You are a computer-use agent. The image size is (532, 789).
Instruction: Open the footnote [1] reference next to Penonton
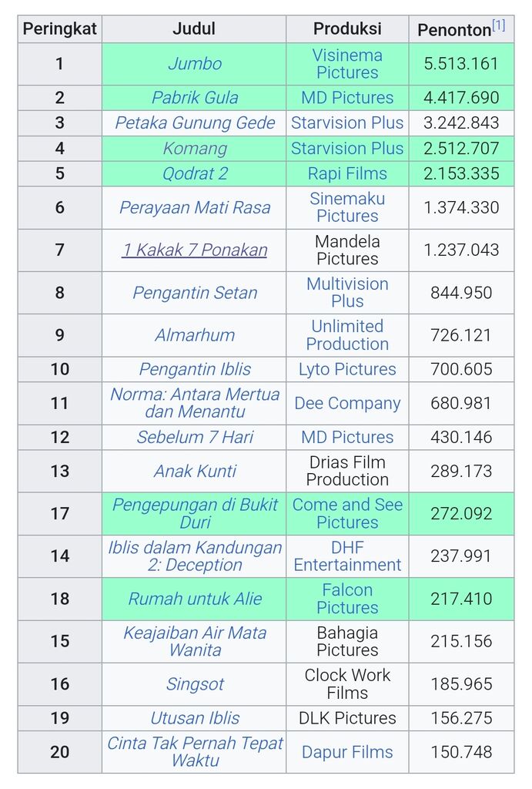click(x=498, y=25)
